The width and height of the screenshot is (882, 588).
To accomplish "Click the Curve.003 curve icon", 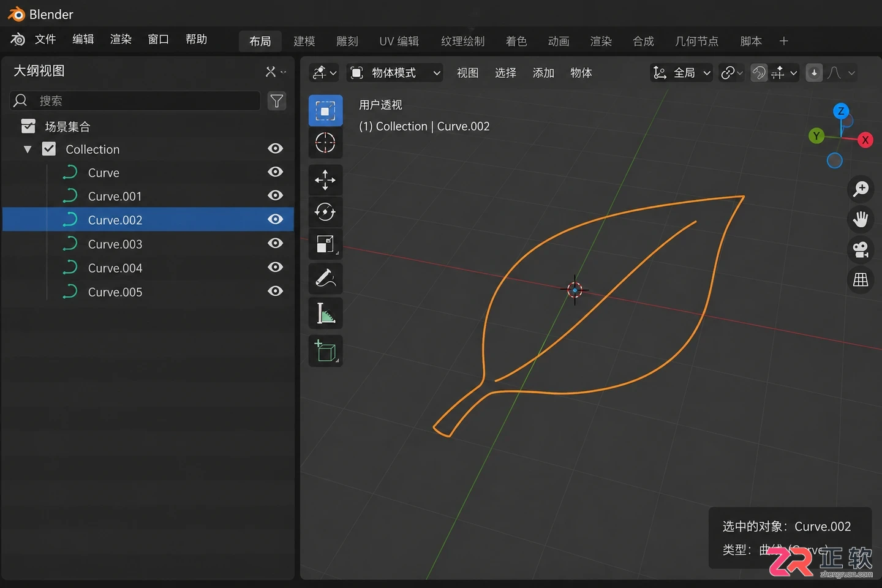I will [70, 244].
